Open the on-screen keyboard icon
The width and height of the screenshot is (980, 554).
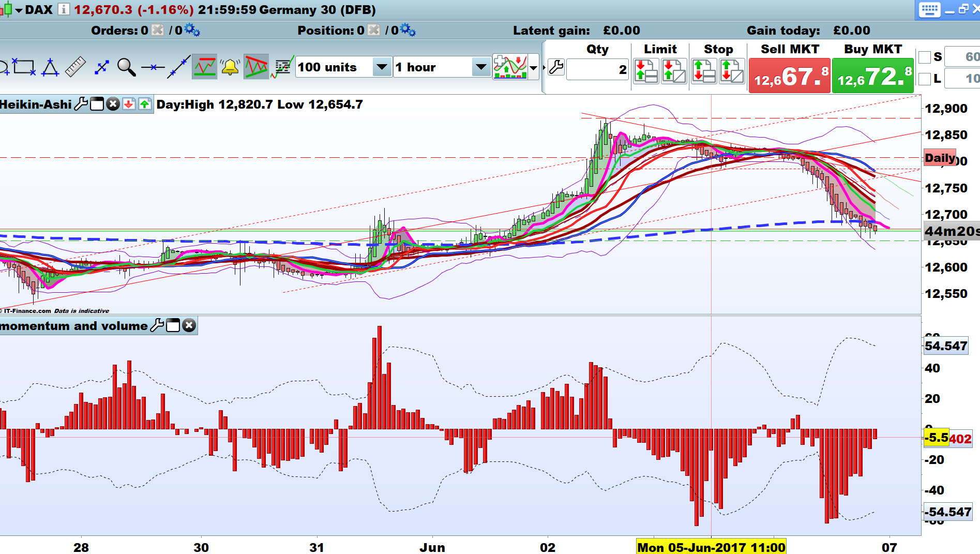(929, 10)
